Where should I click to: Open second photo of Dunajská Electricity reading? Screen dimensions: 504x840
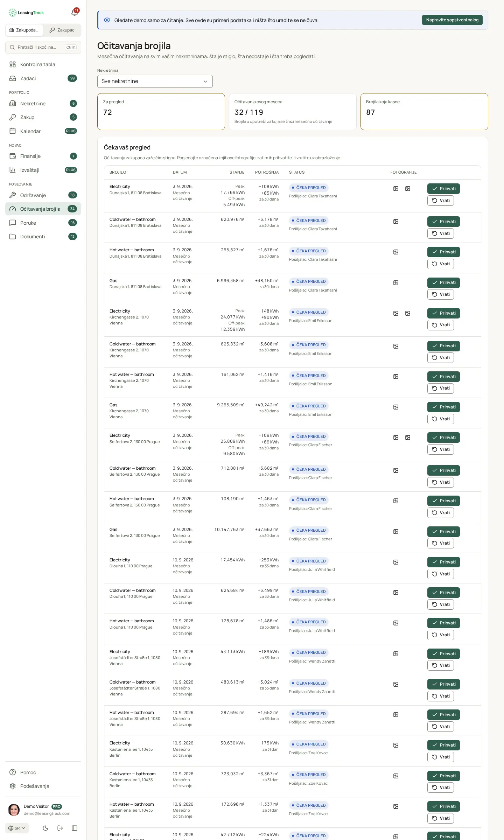click(408, 189)
